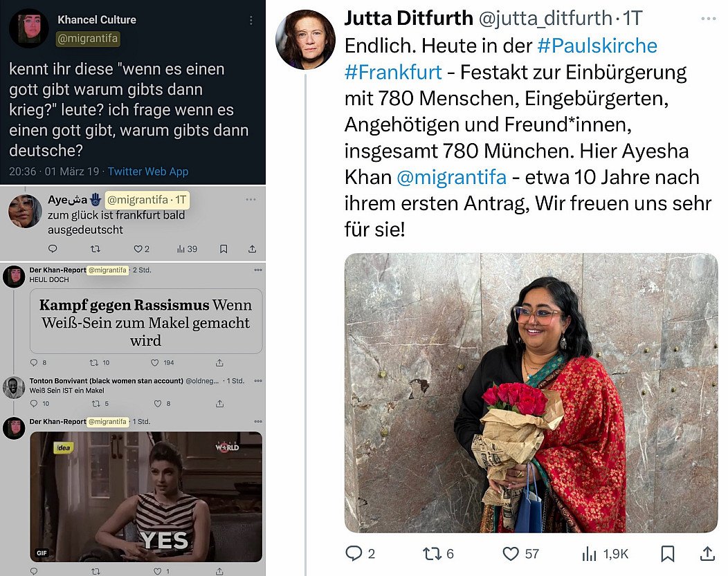The width and height of the screenshot is (728, 576).
Task: Bookmark the 'zum glück ist frankfurt' tweet
Action: [x=224, y=249]
